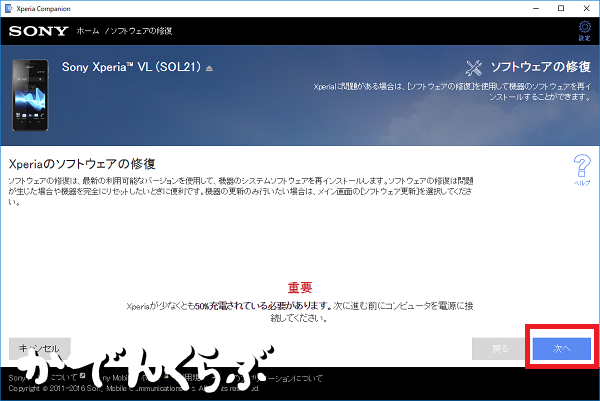Click the ソフトウェアの修復 breadcrumb text
600x401 pixels.
(x=141, y=31)
